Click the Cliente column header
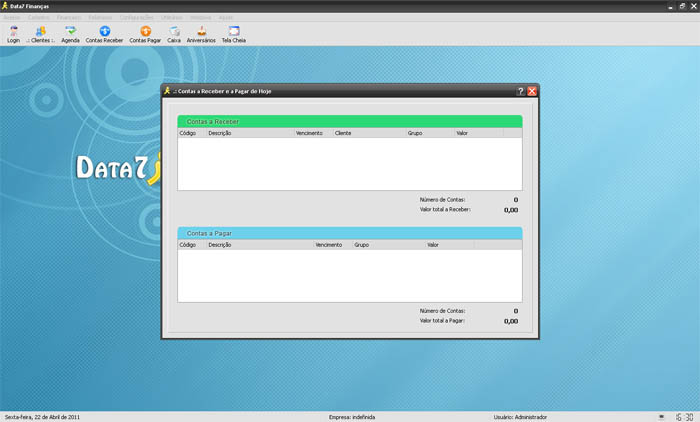This screenshot has height=422, width=700. click(x=369, y=133)
